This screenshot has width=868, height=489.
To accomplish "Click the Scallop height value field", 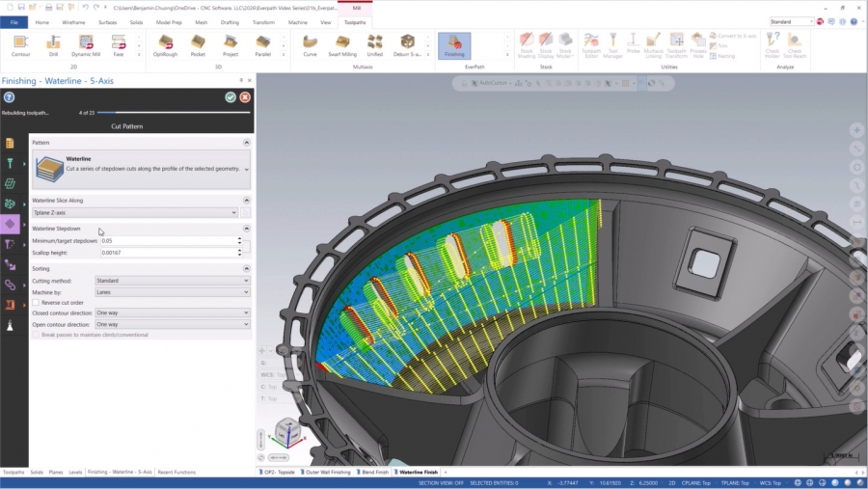I will pos(169,253).
